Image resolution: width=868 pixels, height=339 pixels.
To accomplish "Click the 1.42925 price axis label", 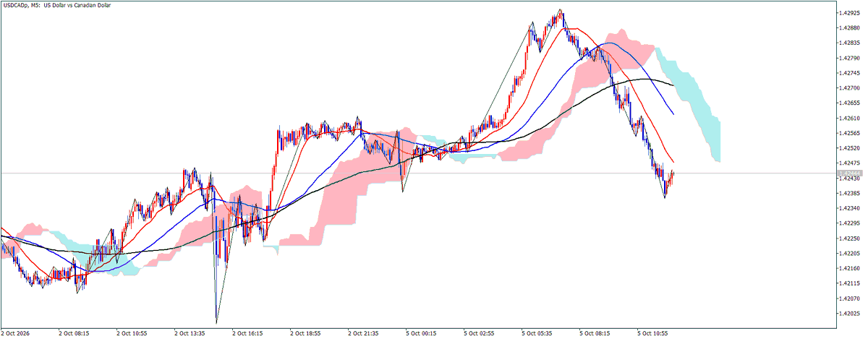I will [850, 13].
